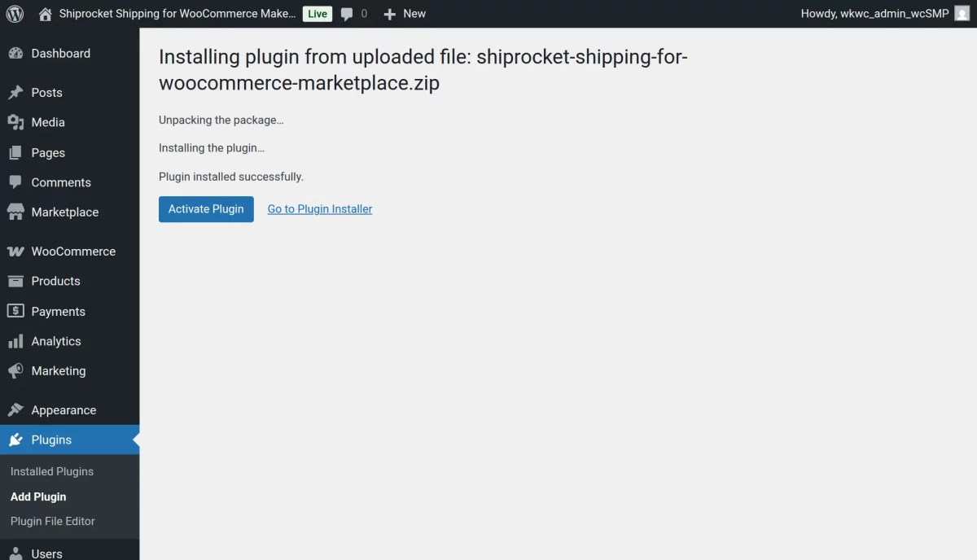Click the Users person icon

click(15, 553)
